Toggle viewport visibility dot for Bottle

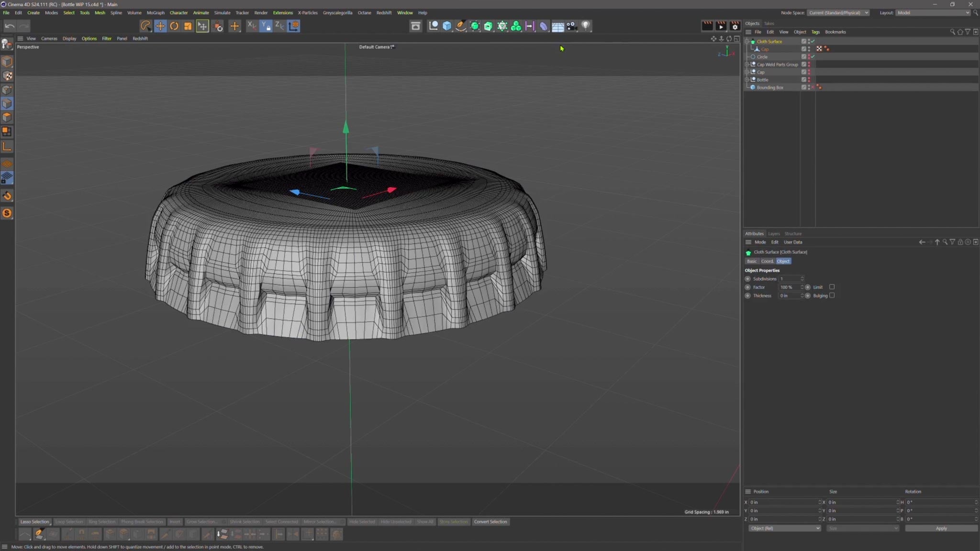tap(809, 78)
